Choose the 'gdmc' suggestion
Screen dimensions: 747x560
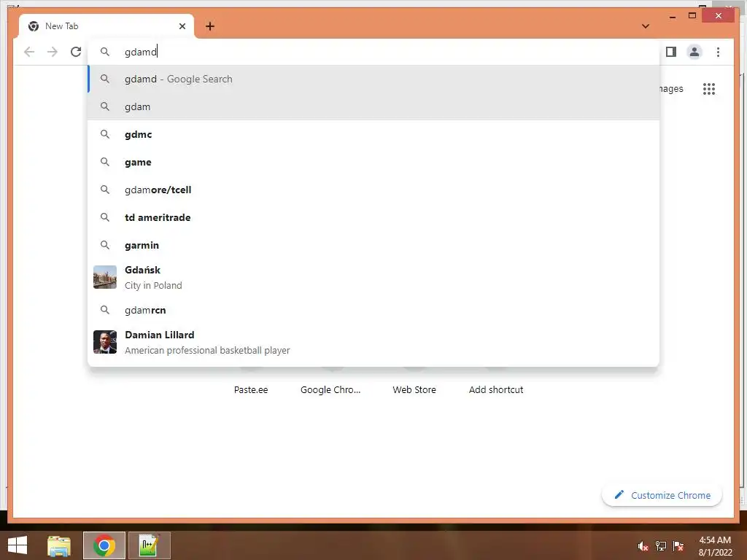[374, 134]
